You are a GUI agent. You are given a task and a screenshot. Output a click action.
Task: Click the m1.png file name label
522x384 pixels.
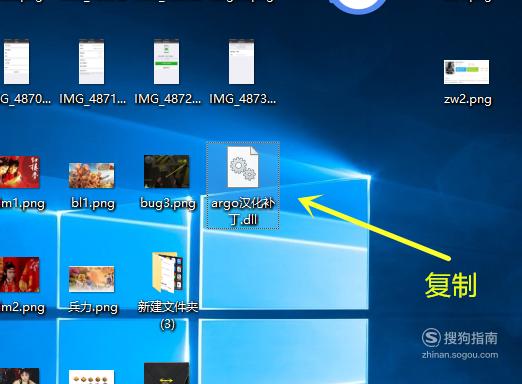coord(22,203)
